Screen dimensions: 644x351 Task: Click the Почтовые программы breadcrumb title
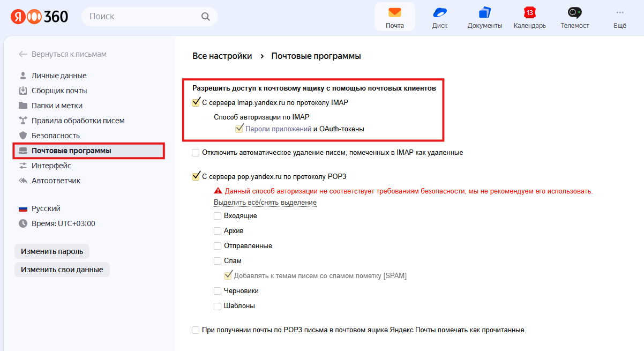click(316, 56)
